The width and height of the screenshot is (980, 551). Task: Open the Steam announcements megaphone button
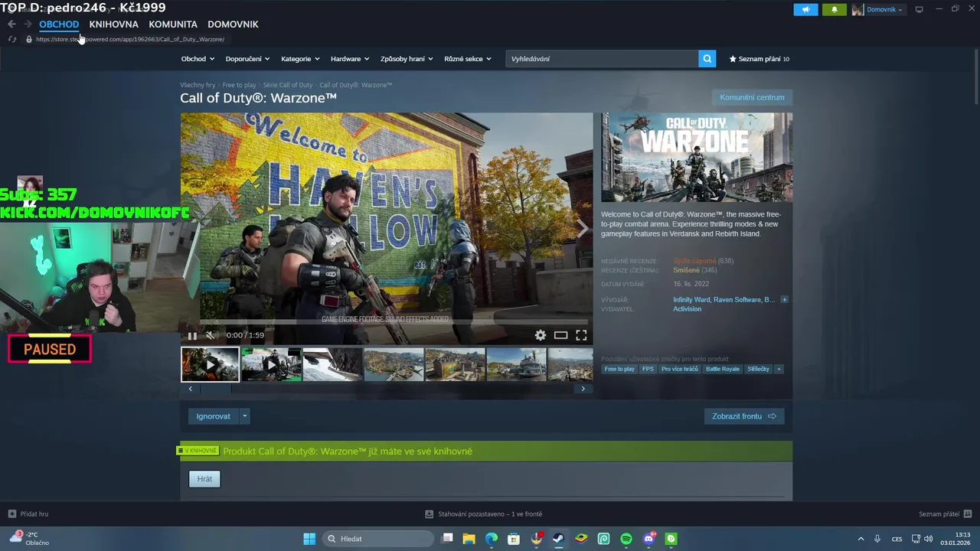[805, 9]
